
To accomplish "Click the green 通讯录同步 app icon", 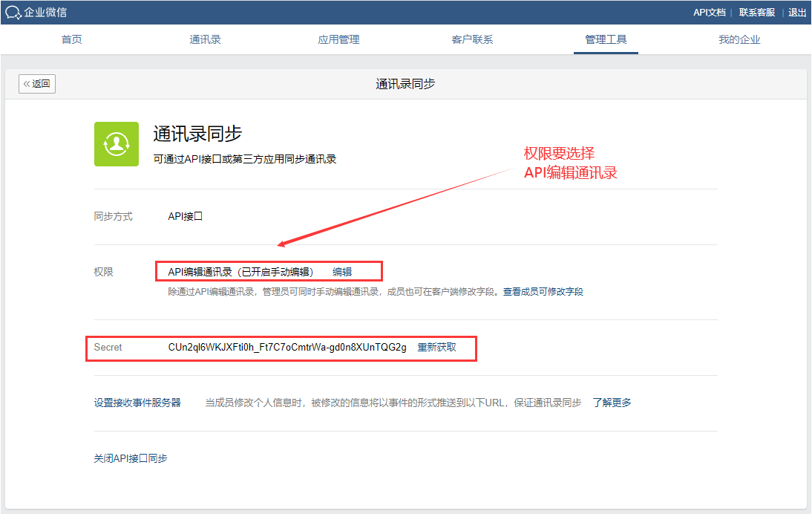I will click(117, 144).
